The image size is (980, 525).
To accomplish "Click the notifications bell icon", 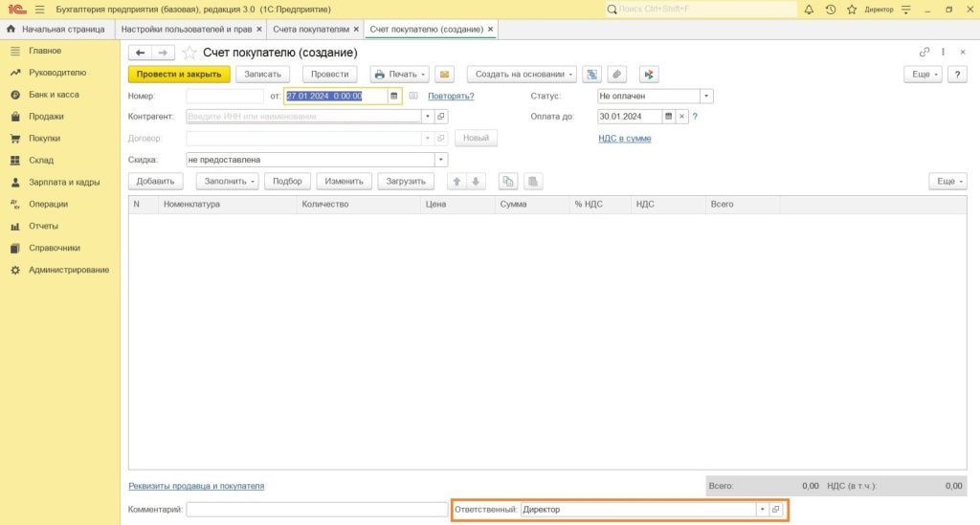I will coord(809,10).
